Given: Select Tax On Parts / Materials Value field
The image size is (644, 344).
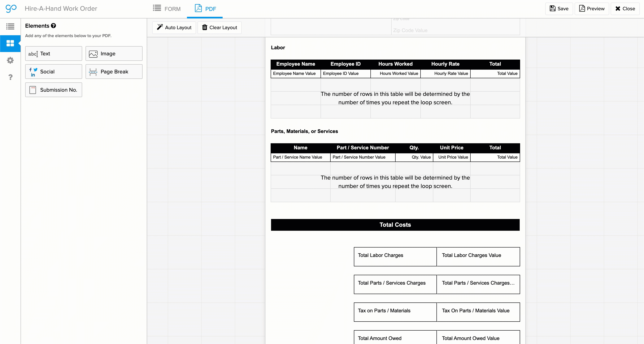Looking at the screenshot, I should tap(478, 312).
